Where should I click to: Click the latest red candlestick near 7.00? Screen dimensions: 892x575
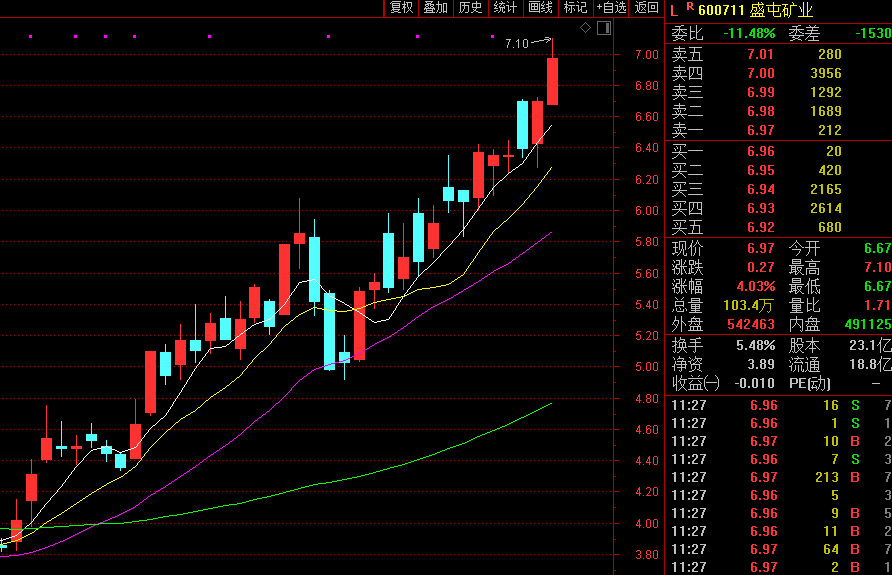tap(552, 81)
